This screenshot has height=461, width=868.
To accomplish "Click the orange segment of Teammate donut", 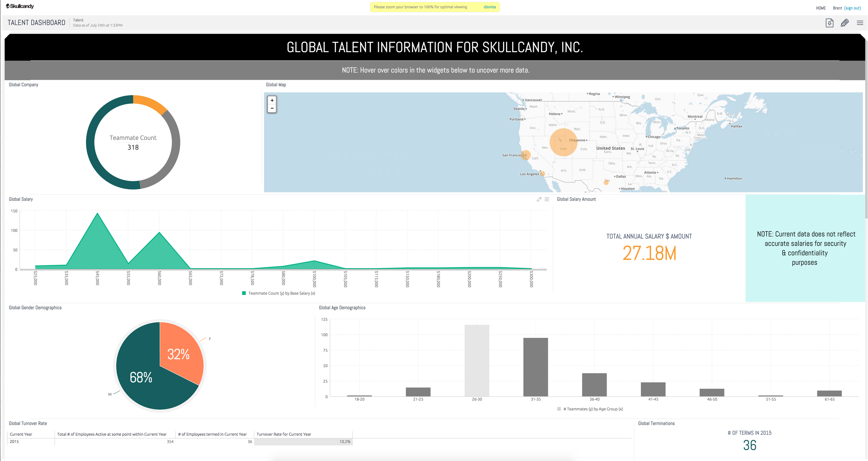I will (149, 102).
